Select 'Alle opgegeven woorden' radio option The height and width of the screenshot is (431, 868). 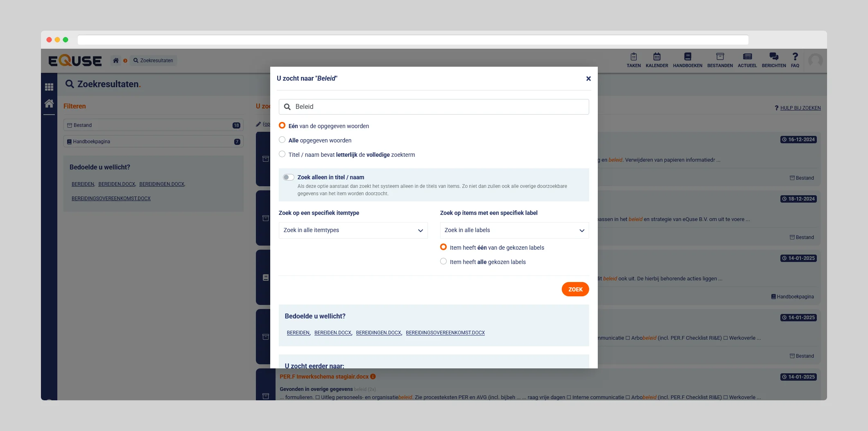click(x=282, y=140)
